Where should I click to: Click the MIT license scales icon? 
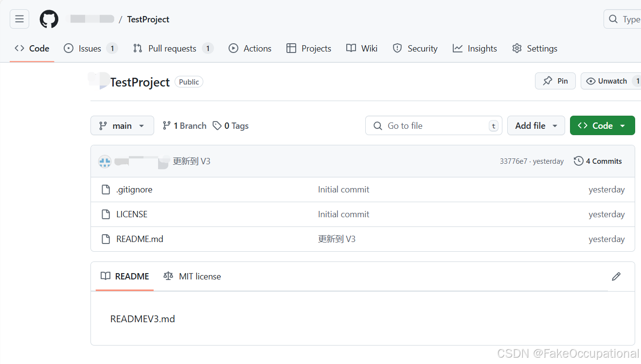point(168,276)
